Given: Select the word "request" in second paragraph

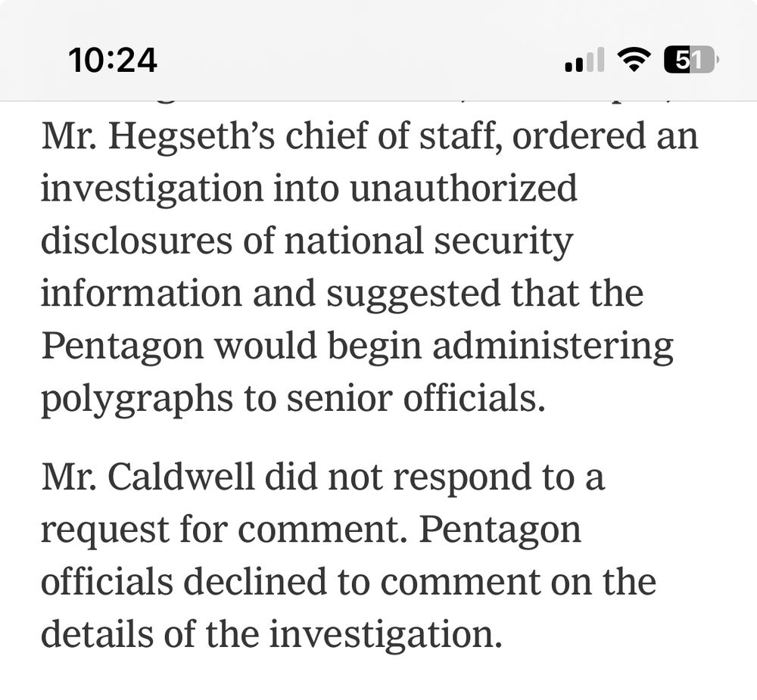Looking at the screenshot, I should click(x=105, y=530).
